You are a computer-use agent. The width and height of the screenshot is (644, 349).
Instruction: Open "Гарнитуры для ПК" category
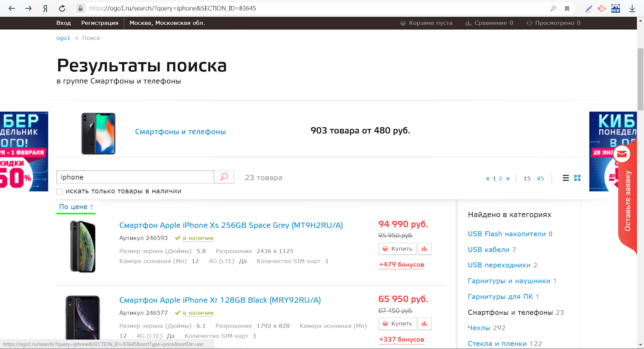(x=500, y=297)
